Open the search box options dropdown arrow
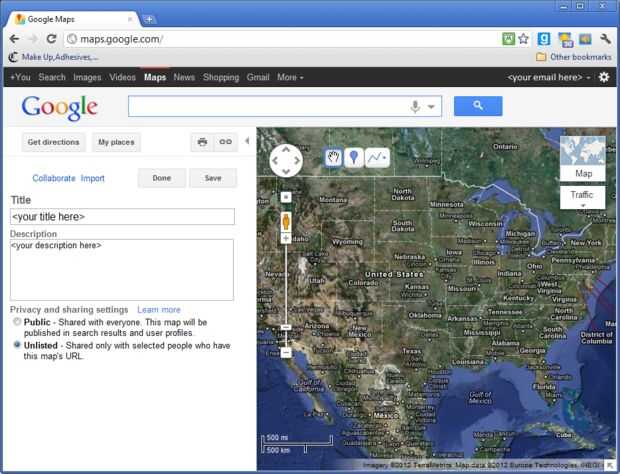Image resolution: width=620 pixels, height=474 pixels. point(431,106)
